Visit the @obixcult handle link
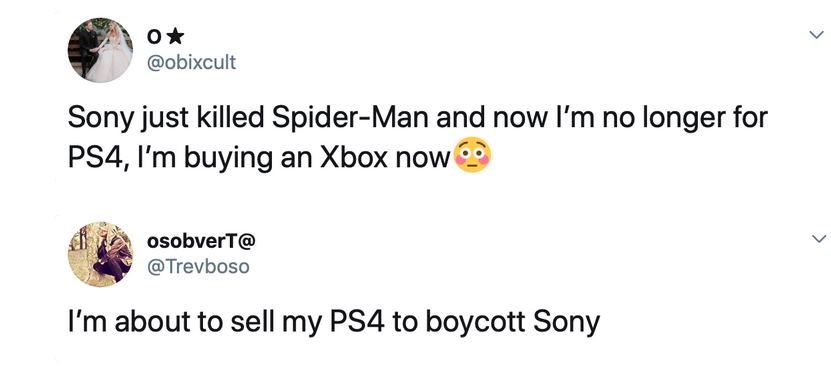 click(191, 63)
